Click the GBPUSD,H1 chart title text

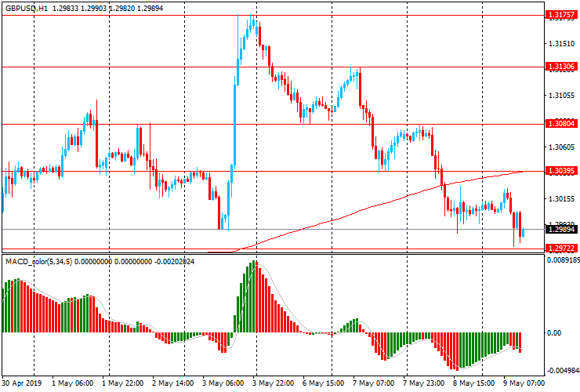(x=27, y=8)
